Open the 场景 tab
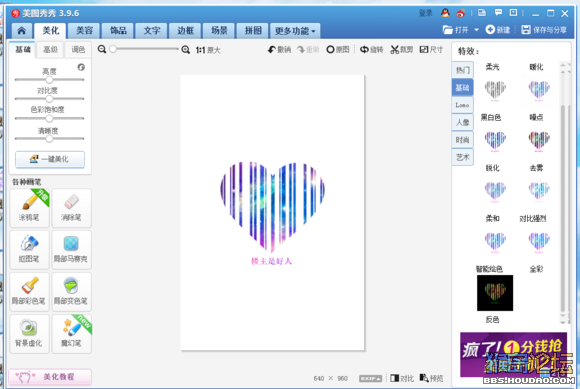Image resolution: width=580 pixels, height=389 pixels. pos(219,31)
